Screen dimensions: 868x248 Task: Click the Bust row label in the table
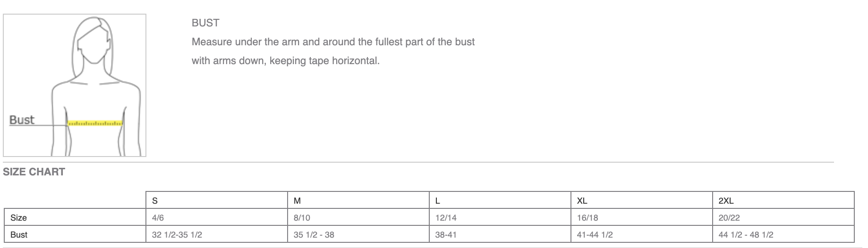coord(19,234)
